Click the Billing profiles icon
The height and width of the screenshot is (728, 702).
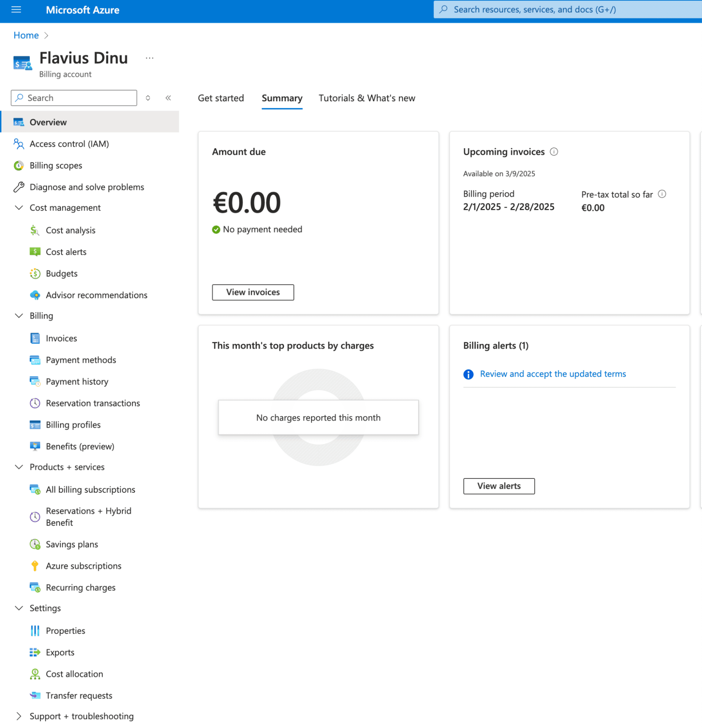35,425
